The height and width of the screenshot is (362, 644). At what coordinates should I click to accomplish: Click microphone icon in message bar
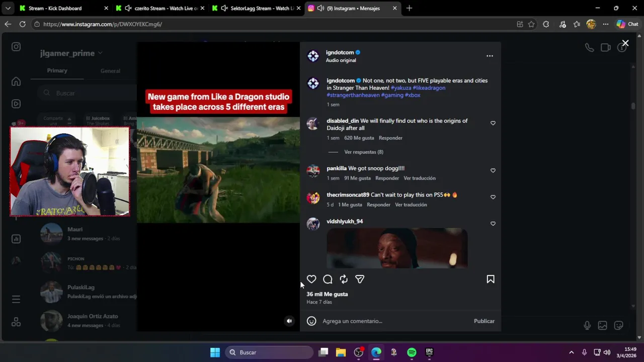587,325
